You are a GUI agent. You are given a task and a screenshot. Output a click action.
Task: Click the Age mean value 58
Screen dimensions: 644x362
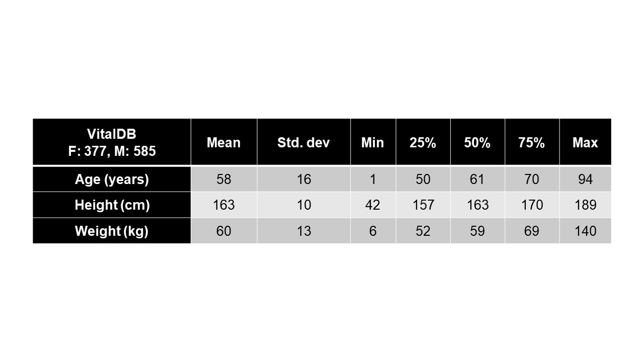[x=224, y=179]
